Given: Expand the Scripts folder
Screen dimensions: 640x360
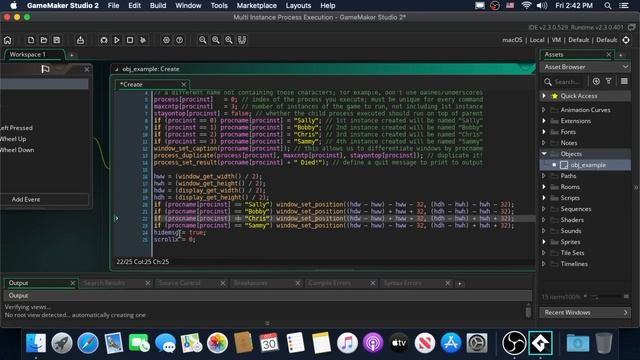Looking at the screenshot, I should click(x=544, y=198).
